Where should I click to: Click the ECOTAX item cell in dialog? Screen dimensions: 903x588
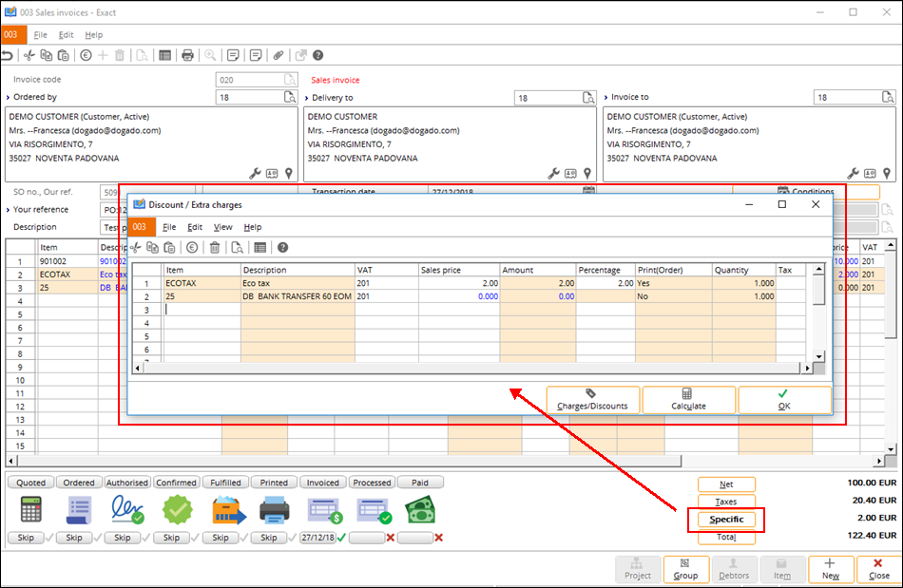pos(202,283)
